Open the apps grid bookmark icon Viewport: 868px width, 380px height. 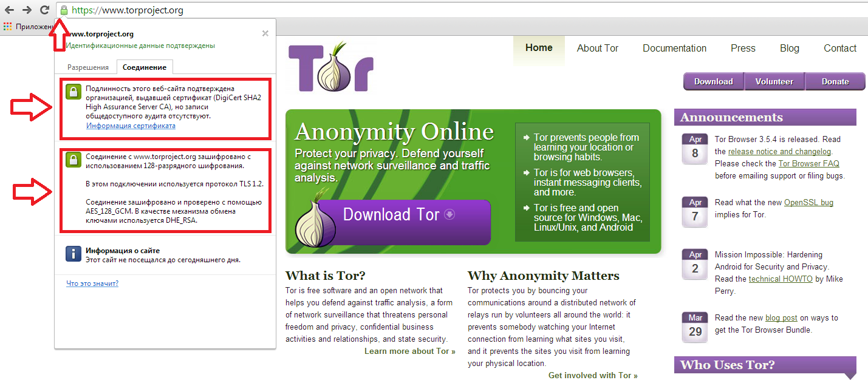point(7,27)
